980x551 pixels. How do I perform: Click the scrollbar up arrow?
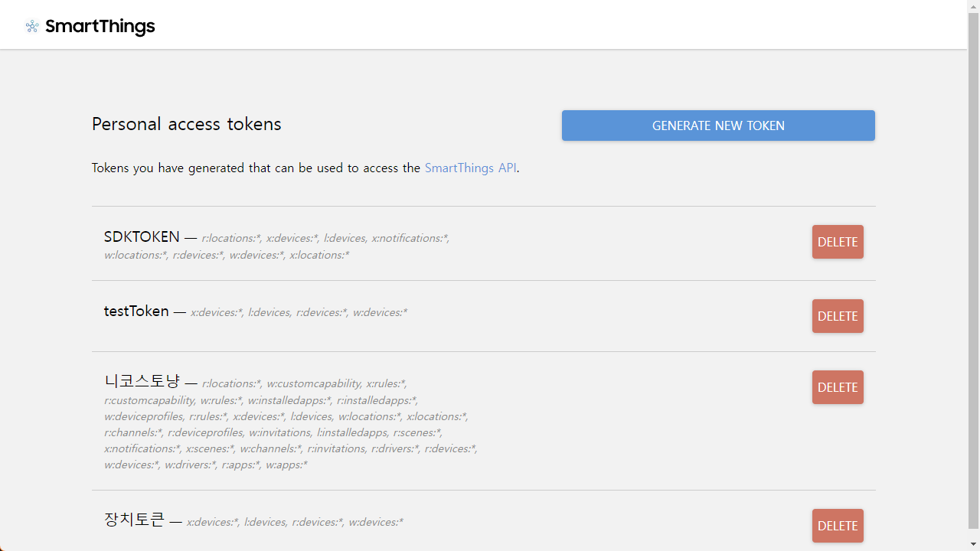973,6
